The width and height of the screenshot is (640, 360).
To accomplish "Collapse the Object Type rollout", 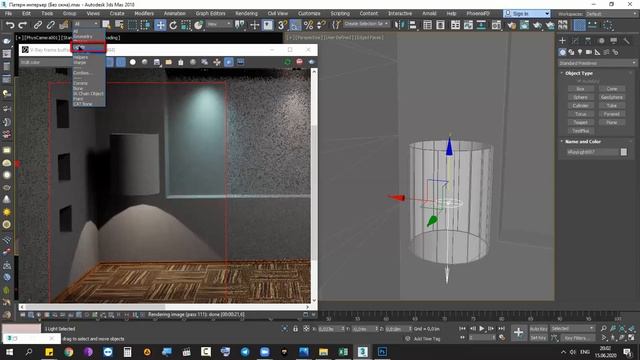I will [579, 73].
